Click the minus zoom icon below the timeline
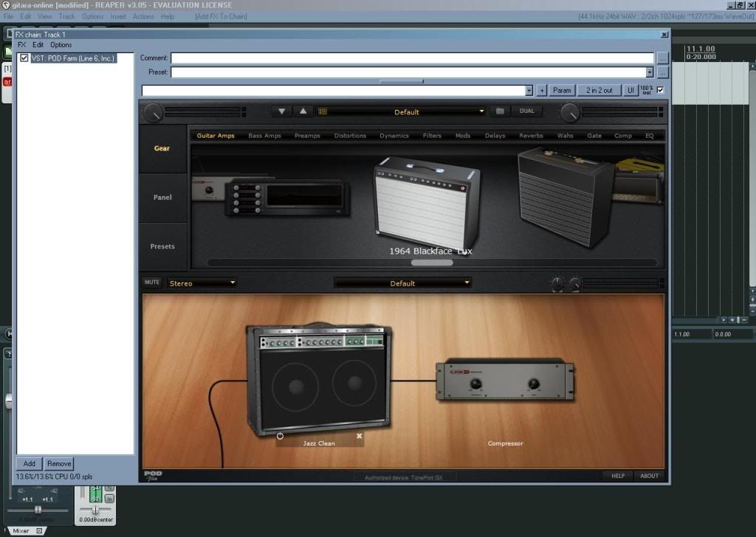This screenshot has height=537, width=756. click(743, 320)
